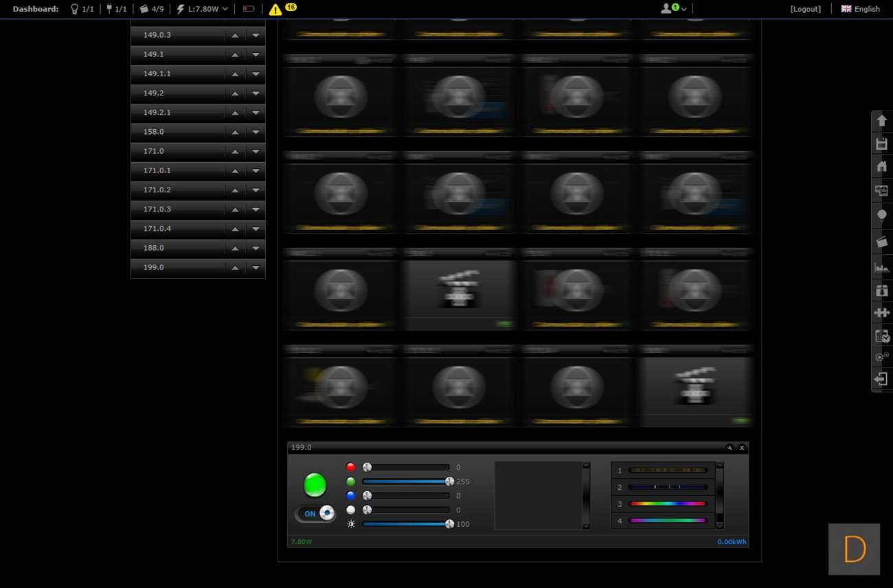Open the user account dropdown
Screen dimensions: 893x588
pos(673,9)
